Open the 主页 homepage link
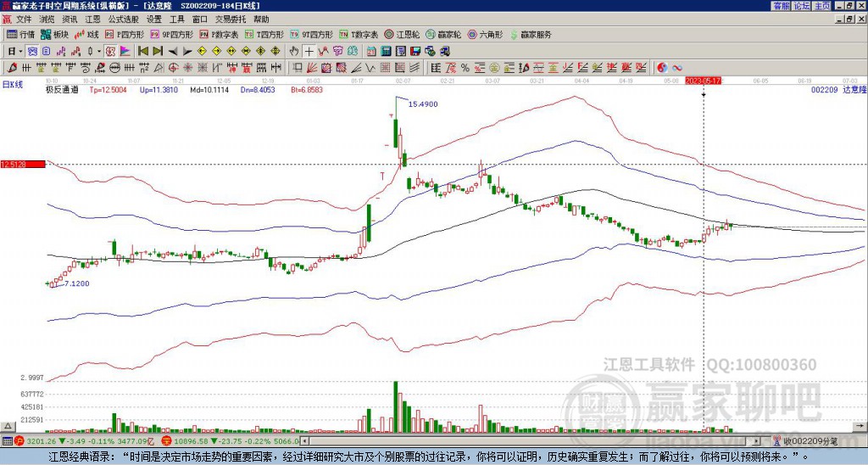Viewport: 868px width, 465px height. pos(821,6)
